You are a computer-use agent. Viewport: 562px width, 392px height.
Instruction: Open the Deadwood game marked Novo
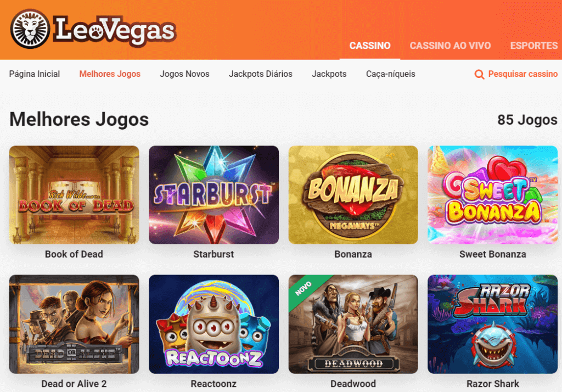(353, 324)
